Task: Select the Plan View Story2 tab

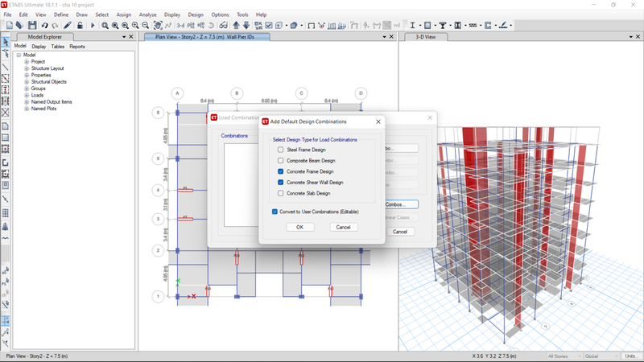Action: click(207, 37)
